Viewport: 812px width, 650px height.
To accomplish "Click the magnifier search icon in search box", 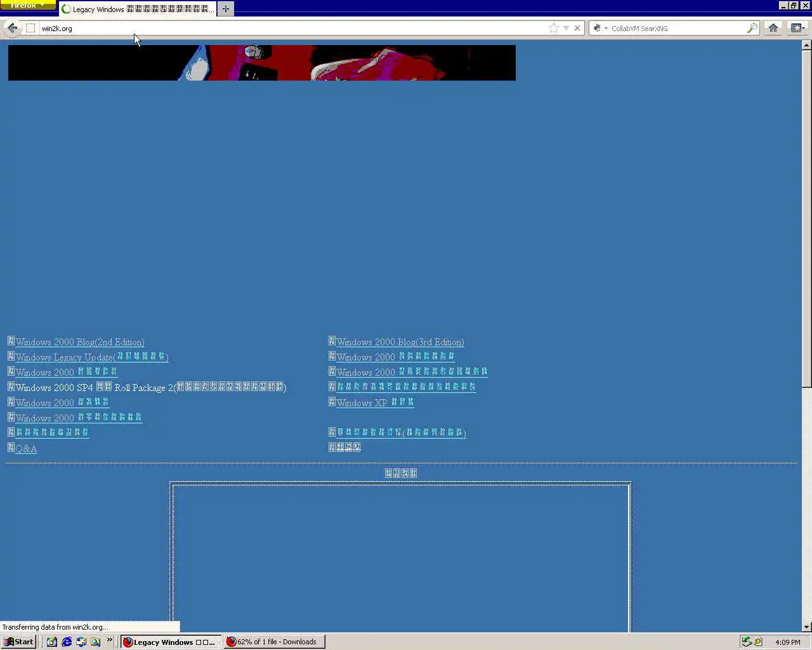I will [752, 28].
